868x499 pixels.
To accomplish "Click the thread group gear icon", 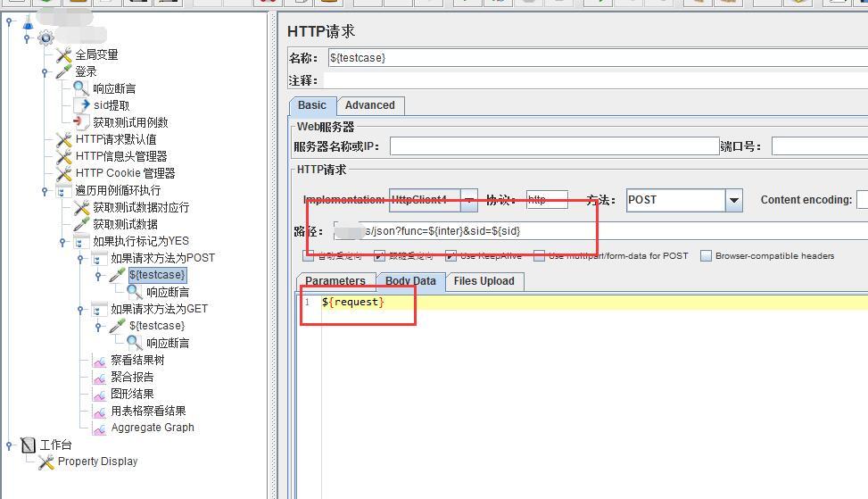I will [x=45, y=38].
